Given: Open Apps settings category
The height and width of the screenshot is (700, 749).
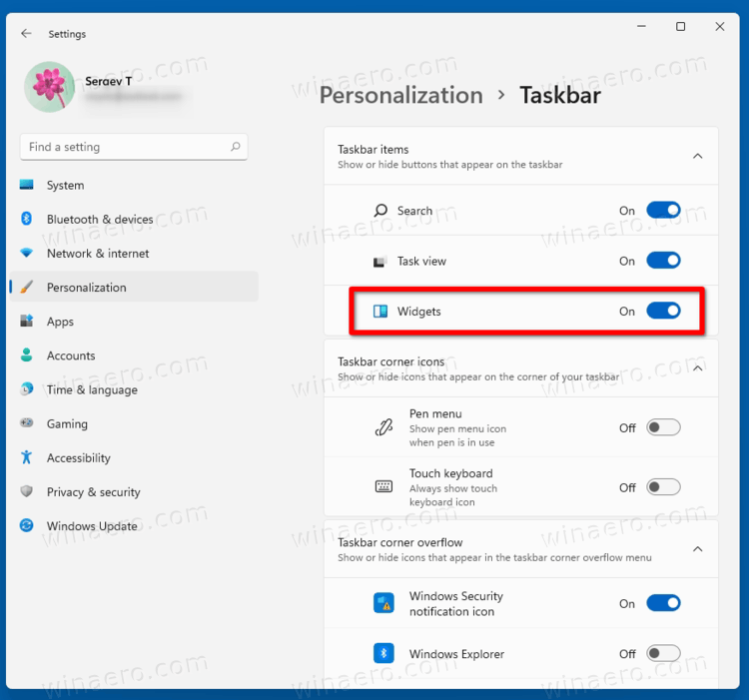Looking at the screenshot, I should tap(134, 322).
